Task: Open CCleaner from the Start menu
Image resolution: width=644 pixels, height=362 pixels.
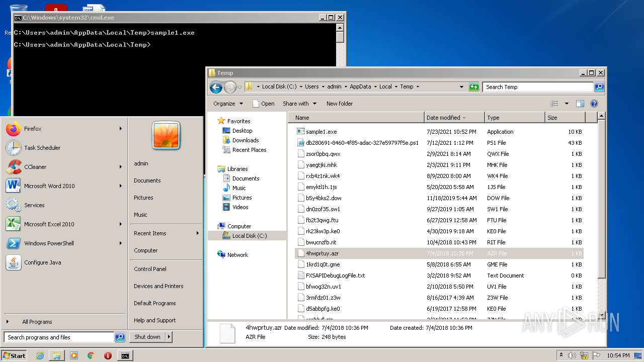Action: (64, 167)
